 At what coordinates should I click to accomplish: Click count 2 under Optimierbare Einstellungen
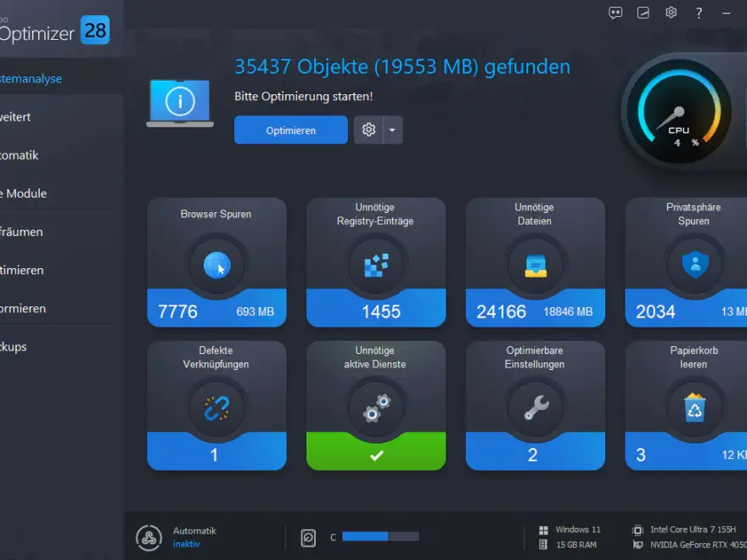[532, 455]
